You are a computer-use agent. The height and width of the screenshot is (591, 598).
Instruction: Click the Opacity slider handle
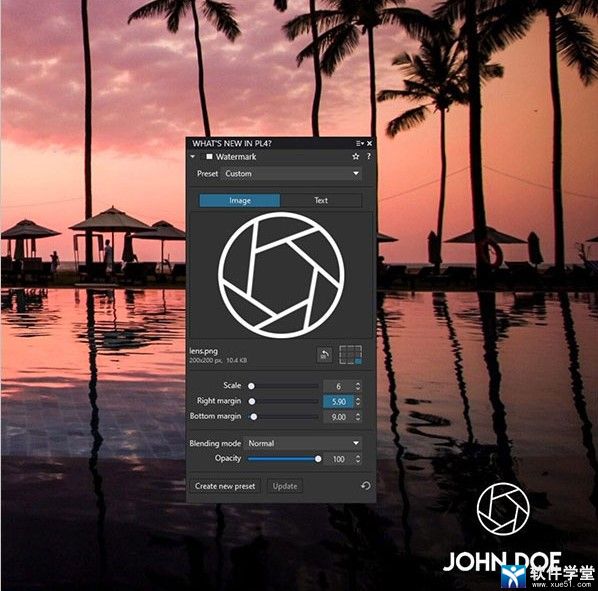tap(318, 459)
